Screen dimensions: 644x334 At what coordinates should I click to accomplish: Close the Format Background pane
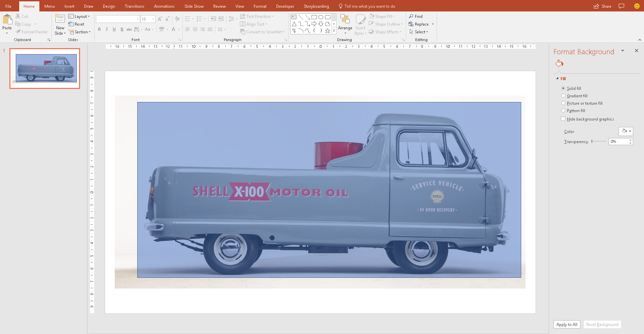tap(636, 51)
